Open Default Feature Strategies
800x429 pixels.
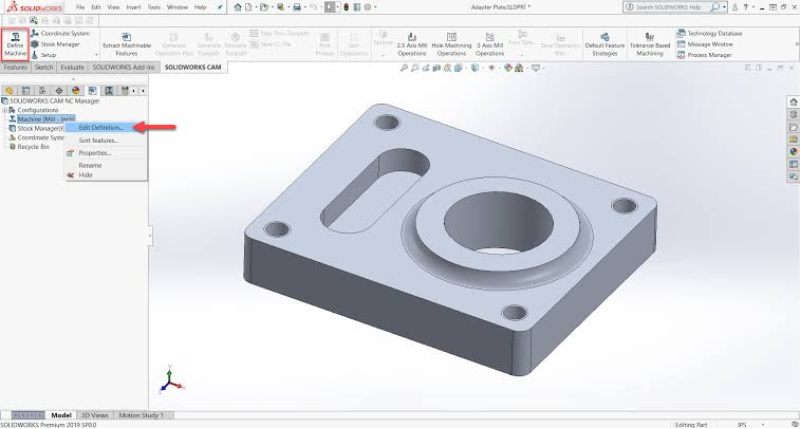point(605,44)
